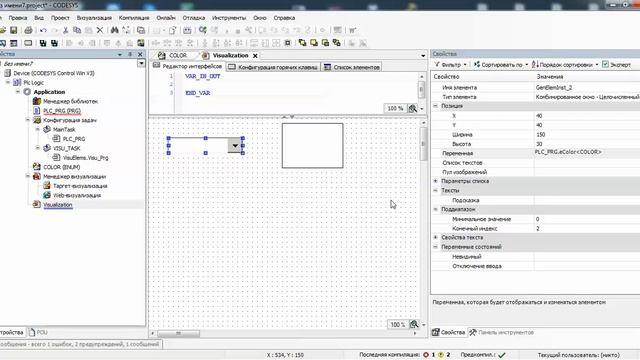Copy selection using the Copy icon
The width and height of the screenshot is (640, 360).
click(77, 30)
